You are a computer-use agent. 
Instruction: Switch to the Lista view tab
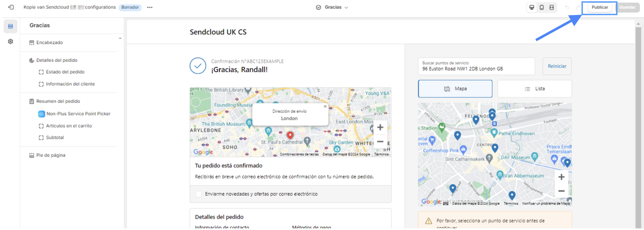pos(534,89)
